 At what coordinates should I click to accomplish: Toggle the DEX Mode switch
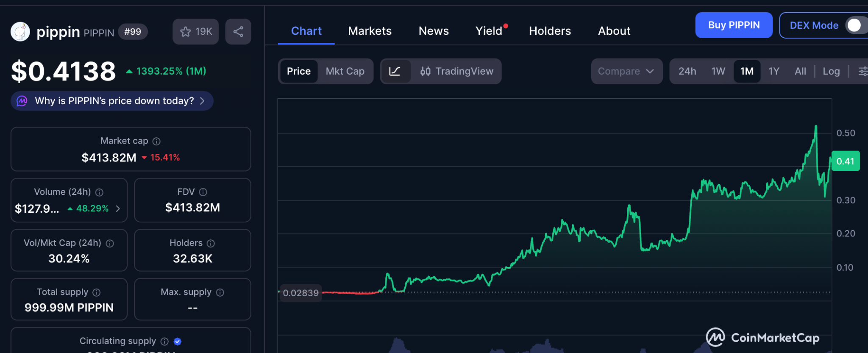(x=856, y=25)
